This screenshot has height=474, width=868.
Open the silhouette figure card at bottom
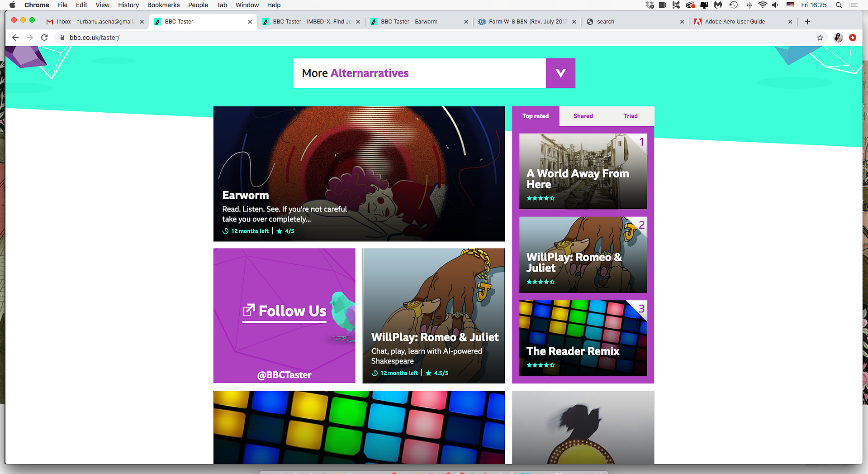pos(583,427)
